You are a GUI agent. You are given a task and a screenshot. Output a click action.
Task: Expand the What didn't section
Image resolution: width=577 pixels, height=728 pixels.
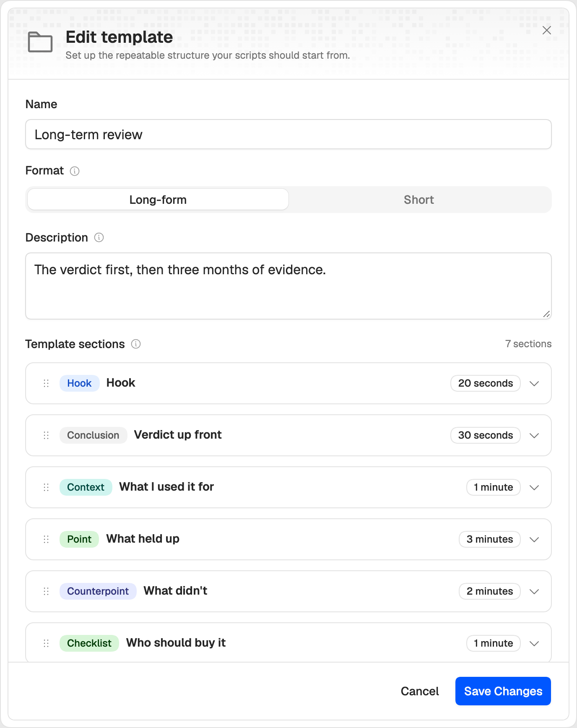pyautogui.click(x=534, y=591)
